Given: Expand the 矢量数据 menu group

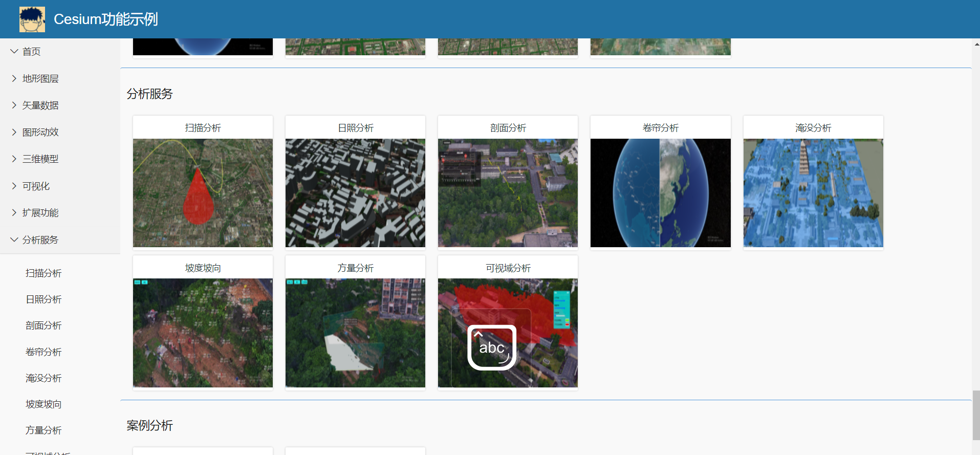Looking at the screenshot, I should click(40, 105).
